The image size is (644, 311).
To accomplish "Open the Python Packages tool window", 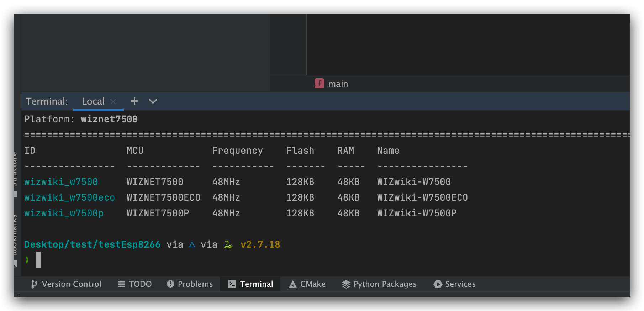I will click(x=379, y=284).
